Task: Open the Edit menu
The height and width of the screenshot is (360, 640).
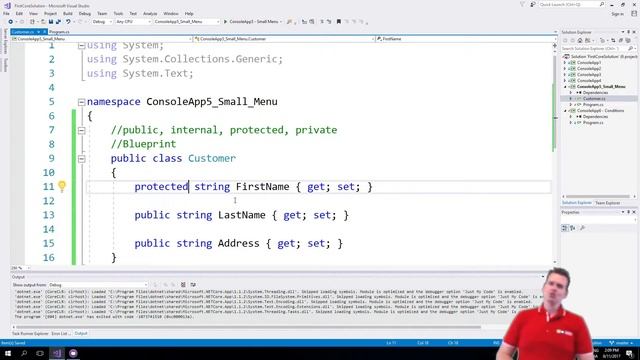Action: 19,13
